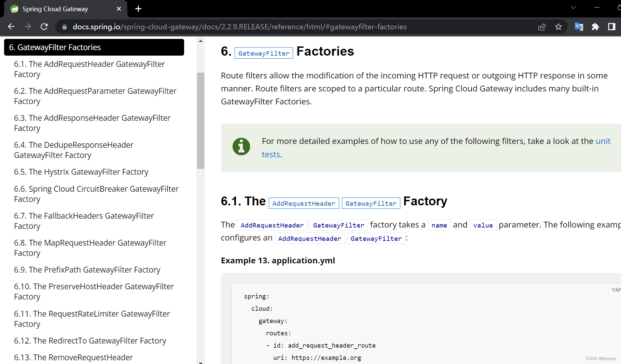
Task: Share this page from address bar
Action: click(542, 27)
